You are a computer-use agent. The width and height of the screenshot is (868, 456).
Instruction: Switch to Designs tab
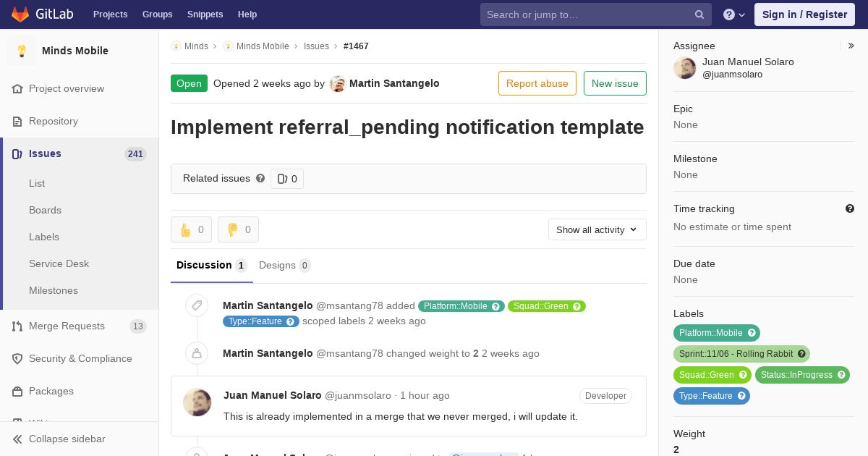click(285, 266)
